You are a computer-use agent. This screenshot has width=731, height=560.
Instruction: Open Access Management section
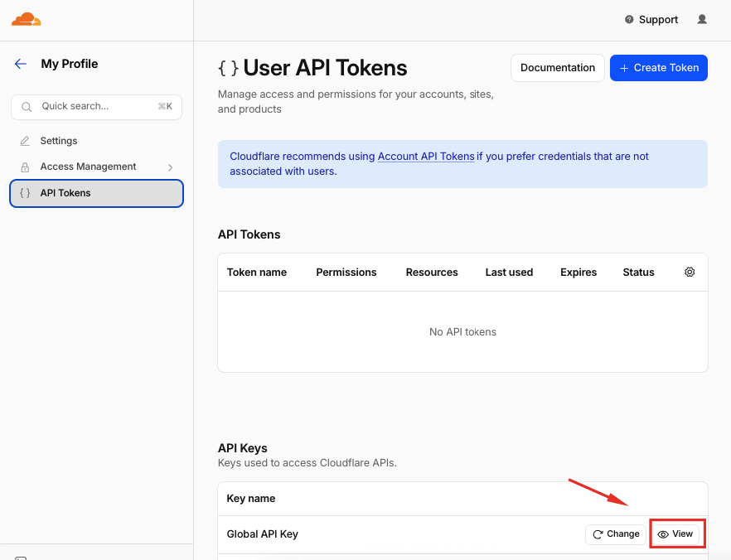[x=96, y=167]
